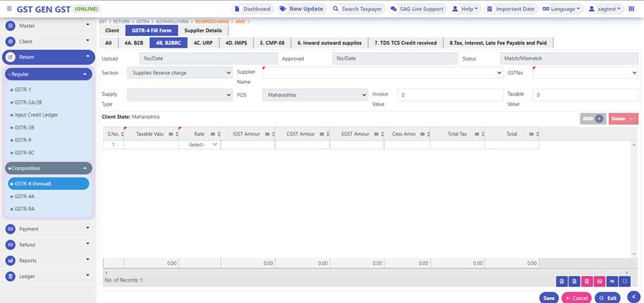Open the Rate select dropdown in row 1

pyautogui.click(x=199, y=145)
